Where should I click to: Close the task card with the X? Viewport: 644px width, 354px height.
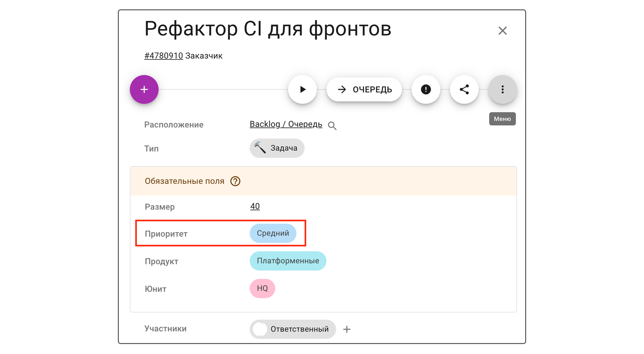(x=502, y=31)
